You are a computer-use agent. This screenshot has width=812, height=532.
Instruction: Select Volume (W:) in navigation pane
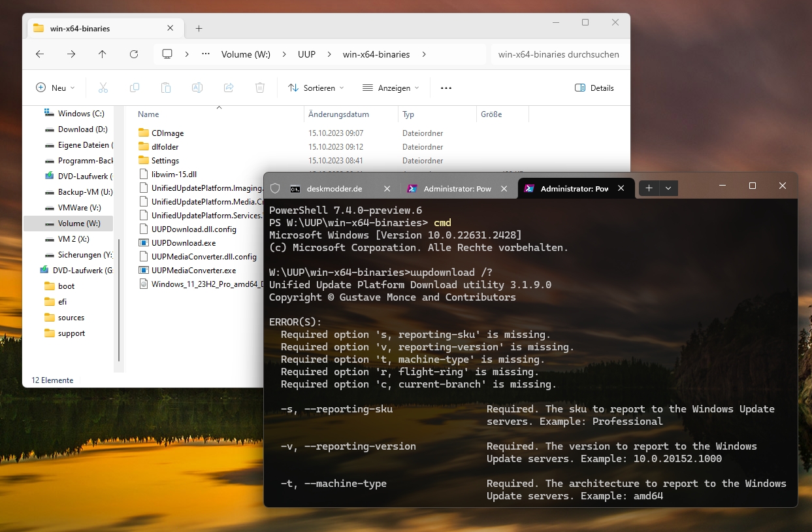pos(68,224)
